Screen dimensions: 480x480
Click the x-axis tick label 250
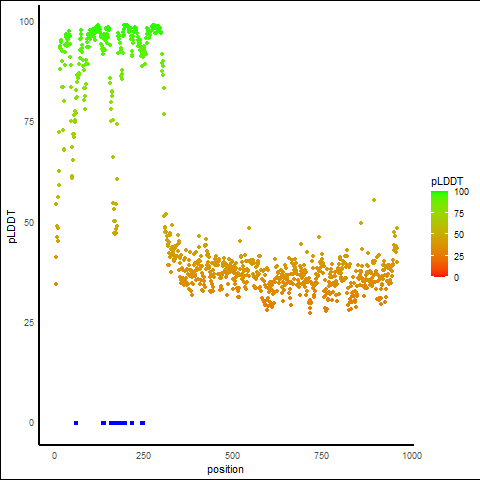[143, 456]
